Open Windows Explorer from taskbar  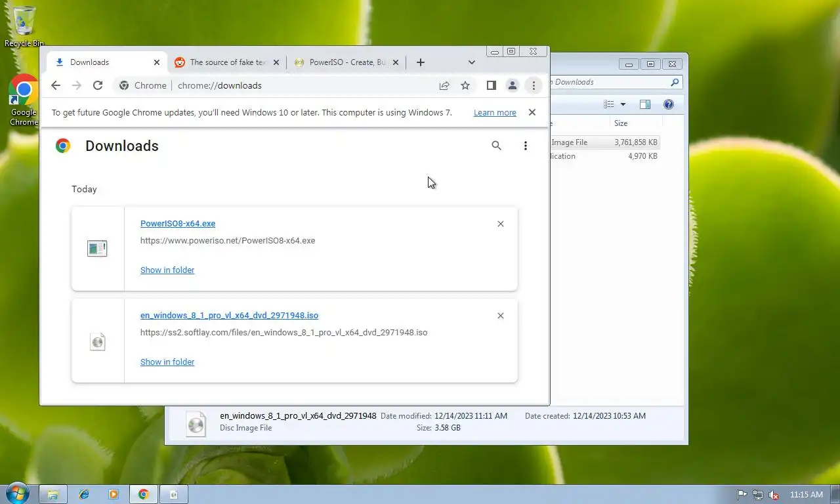(x=53, y=494)
